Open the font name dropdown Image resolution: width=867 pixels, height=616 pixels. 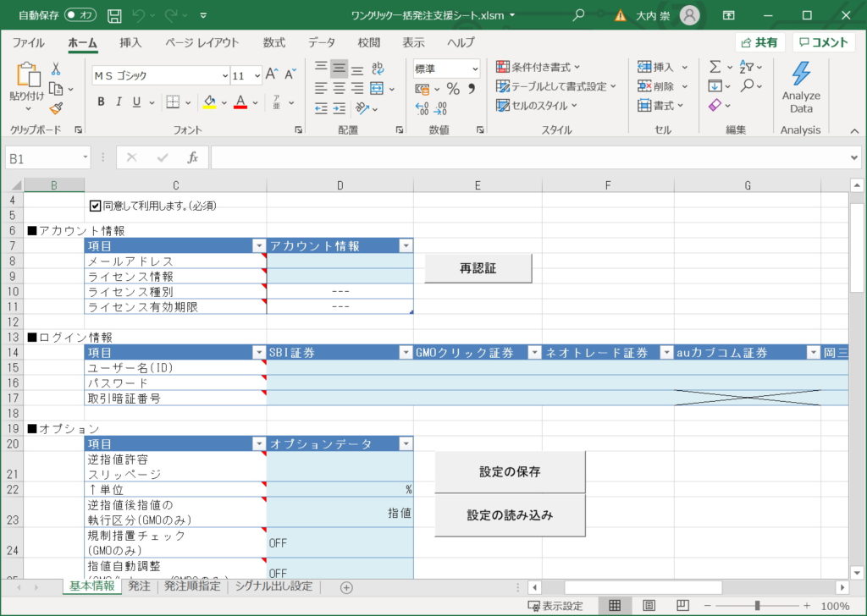tap(225, 75)
